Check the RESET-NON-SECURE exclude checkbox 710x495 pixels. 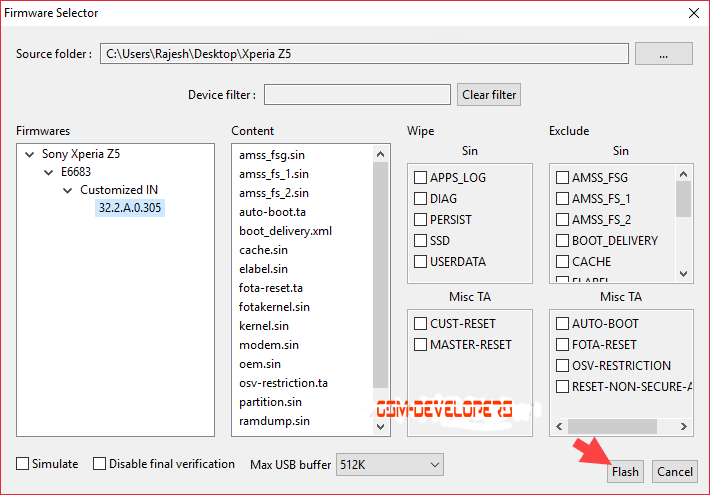(562, 387)
